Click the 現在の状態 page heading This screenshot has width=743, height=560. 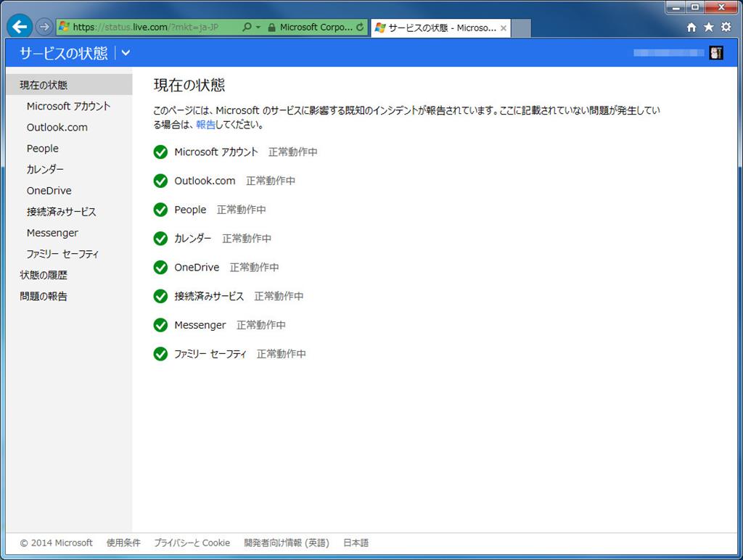[189, 86]
